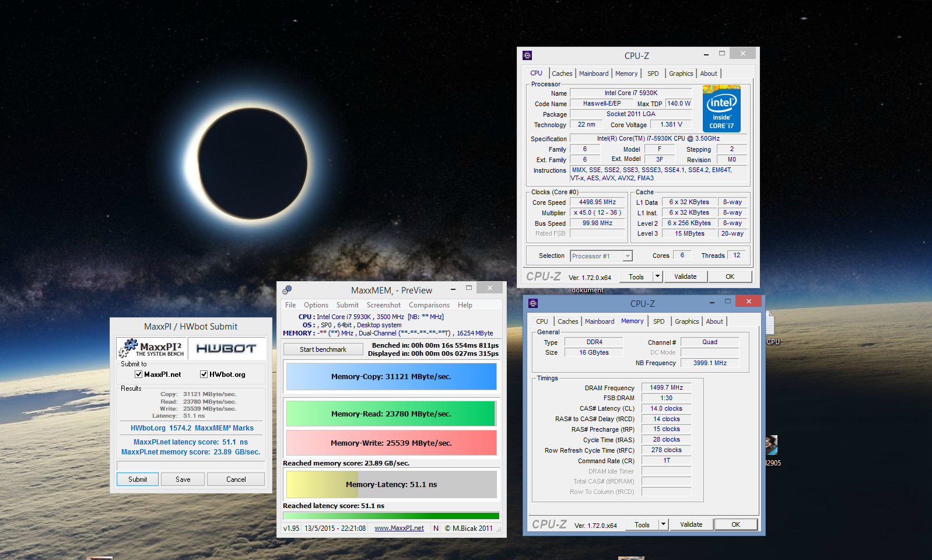Switch to Mainboard tab in lower CPU-Z window
The height and width of the screenshot is (560, 932).
click(600, 321)
